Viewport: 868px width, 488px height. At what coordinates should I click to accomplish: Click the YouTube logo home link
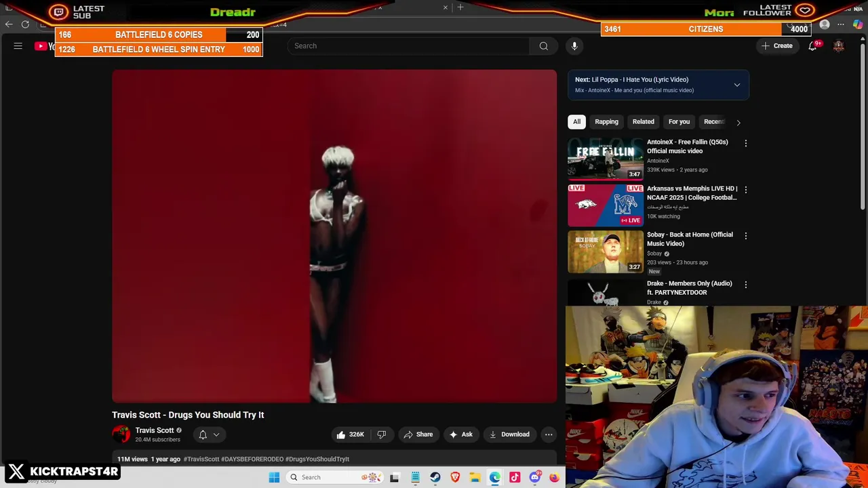(45, 46)
